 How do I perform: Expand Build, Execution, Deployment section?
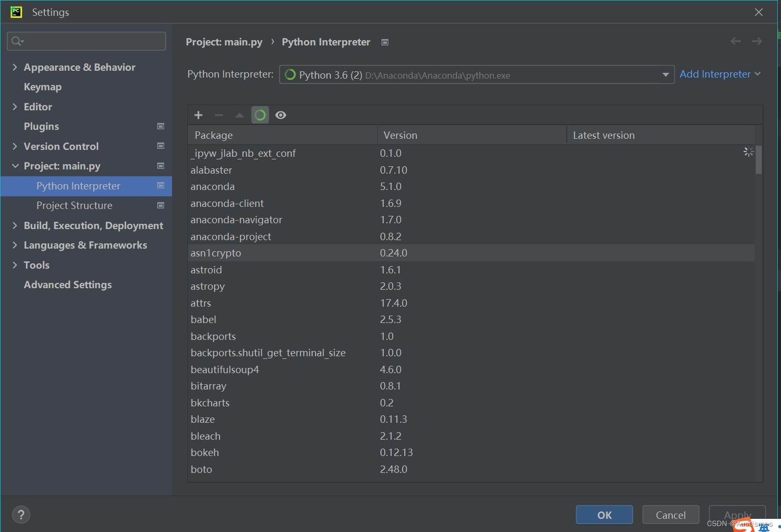click(15, 225)
